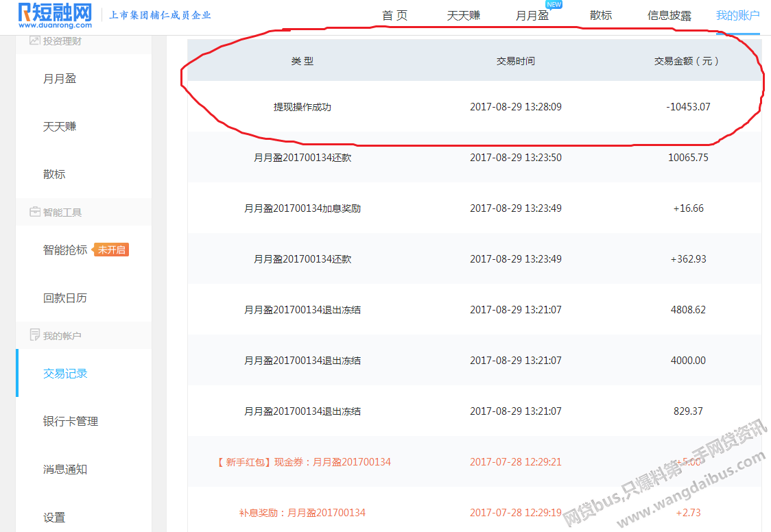Open 智能抢标 in the sidebar
This screenshot has height=532, width=771.
tap(65, 250)
